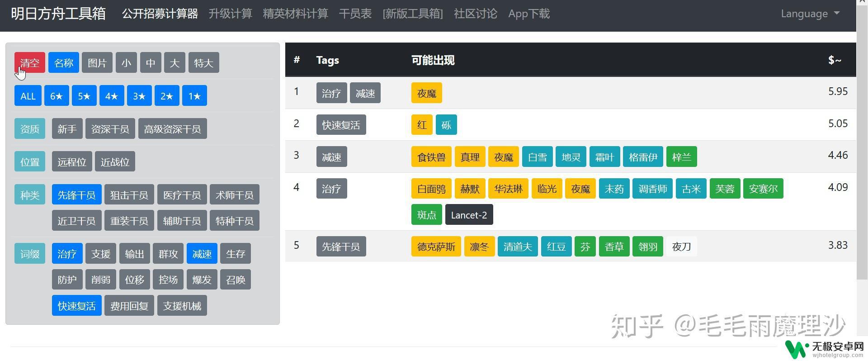Deselect the 先锋干员 class tag in filter panel

[77, 195]
